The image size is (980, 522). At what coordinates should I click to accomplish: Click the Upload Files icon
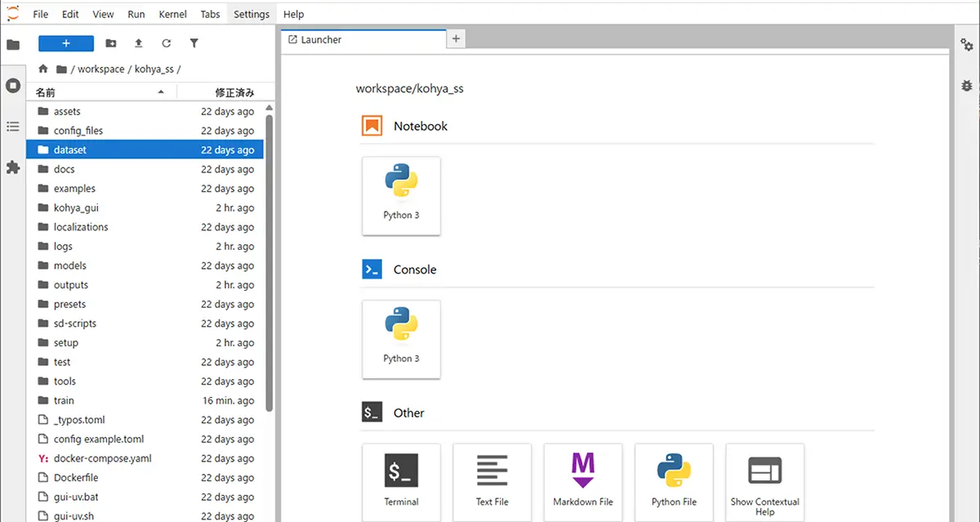(139, 43)
